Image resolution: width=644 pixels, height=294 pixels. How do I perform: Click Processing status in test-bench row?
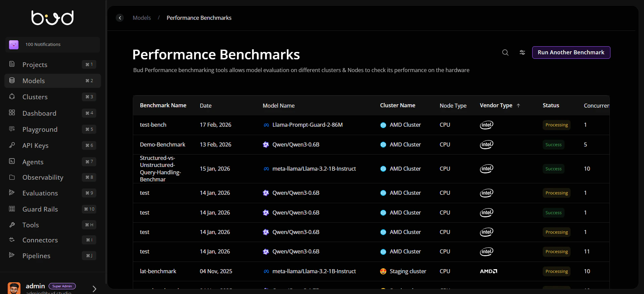point(556,125)
